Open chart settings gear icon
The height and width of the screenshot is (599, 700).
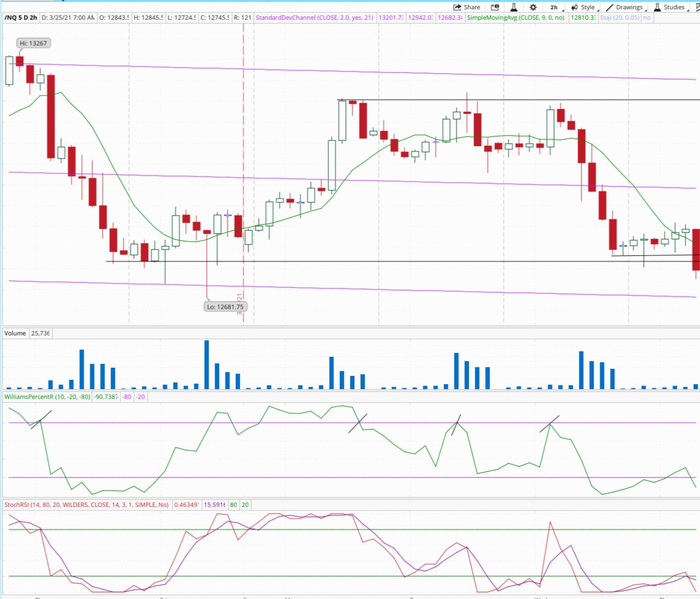(533, 7)
